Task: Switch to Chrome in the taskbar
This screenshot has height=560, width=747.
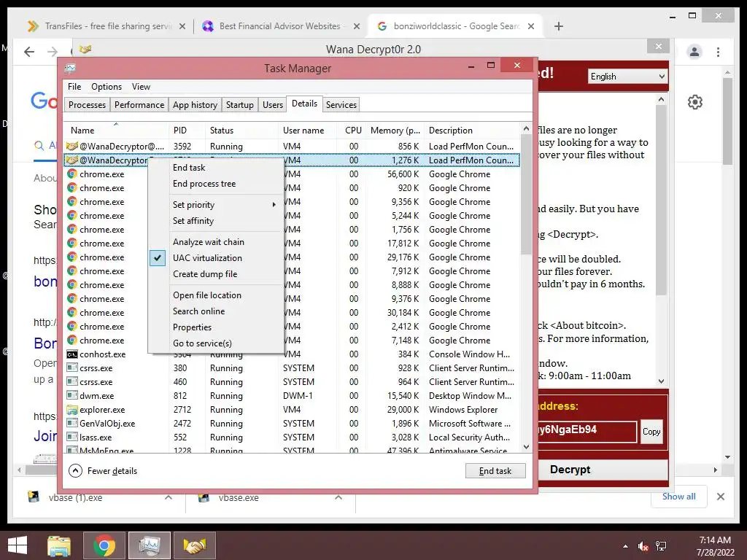Action: point(104,545)
